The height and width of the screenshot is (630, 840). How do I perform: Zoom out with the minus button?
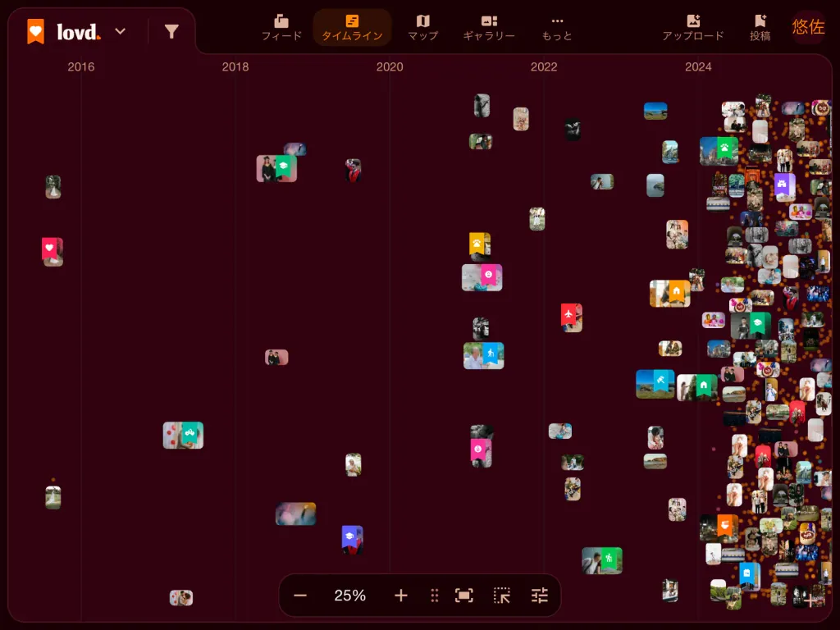click(x=300, y=596)
